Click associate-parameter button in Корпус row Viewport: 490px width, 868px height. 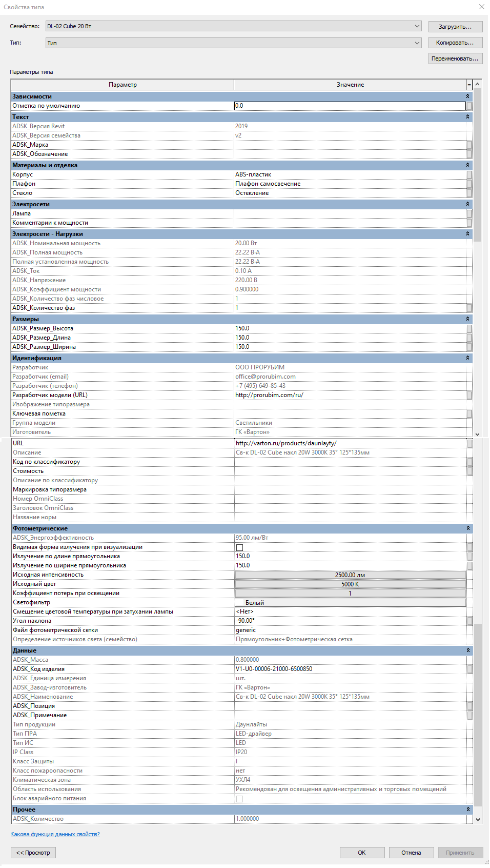[x=469, y=174]
